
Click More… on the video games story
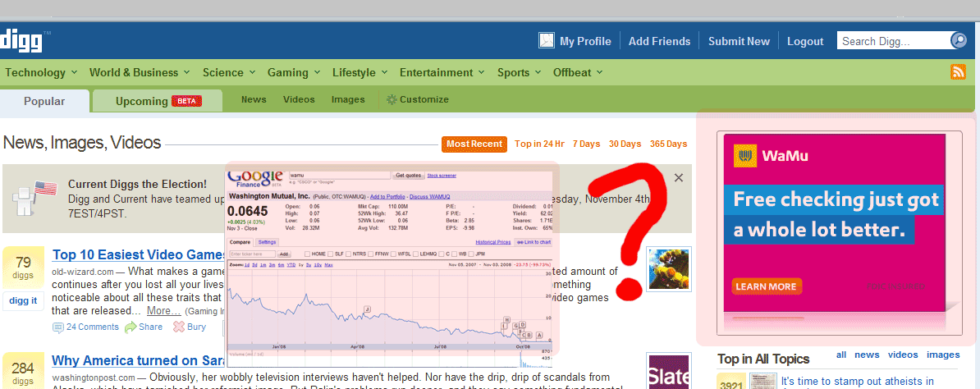[164, 311]
